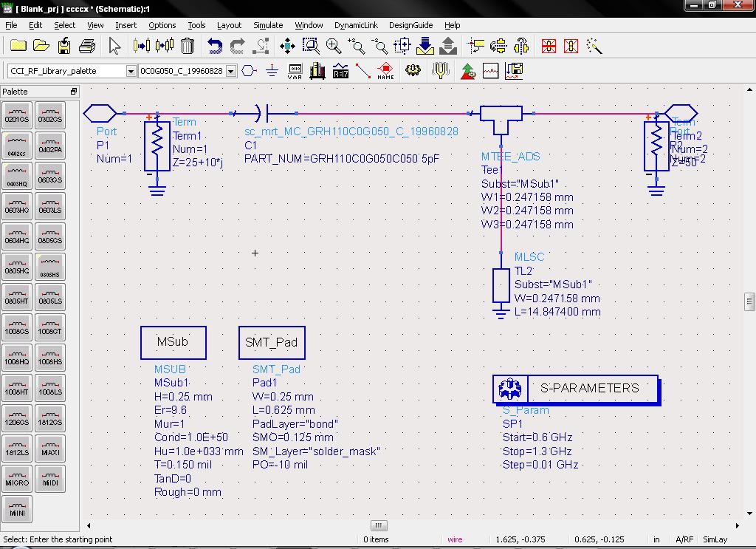Insert a VAR variable equation block
The width and height of the screenshot is (756, 549).
pyautogui.click(x=295, y=71)
